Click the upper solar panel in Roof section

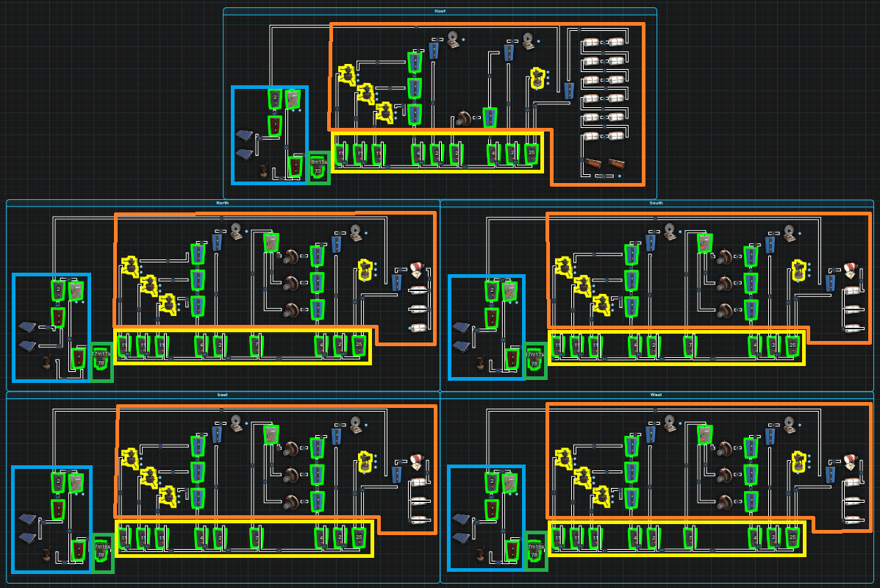point(244,136)
